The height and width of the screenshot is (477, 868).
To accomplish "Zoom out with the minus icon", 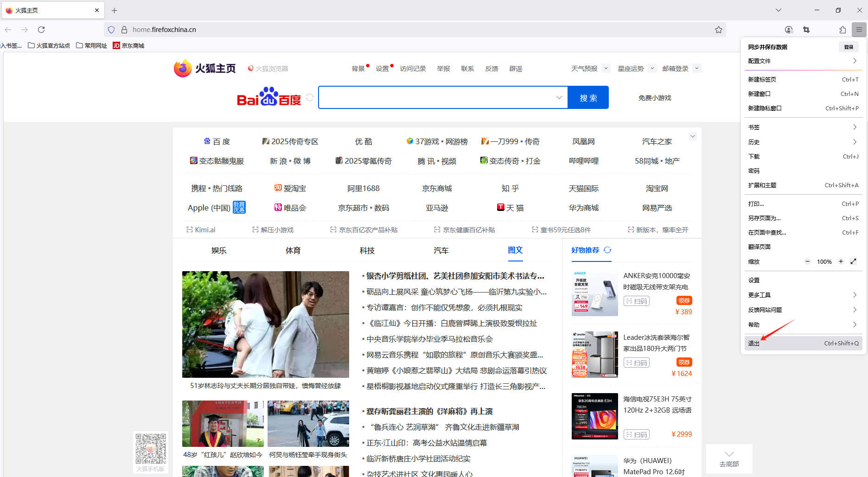I will coord(807,261).
